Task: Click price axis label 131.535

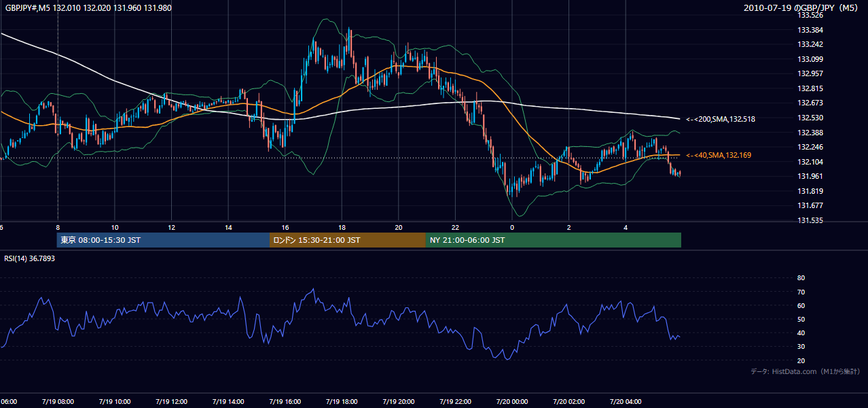Action: tap(810, 220)
